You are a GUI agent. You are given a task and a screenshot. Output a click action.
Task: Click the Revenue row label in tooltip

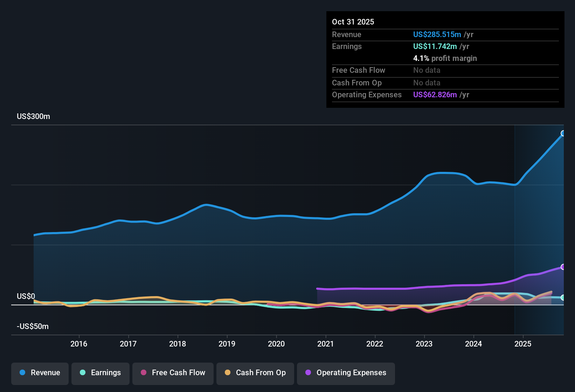click(347, 34)
